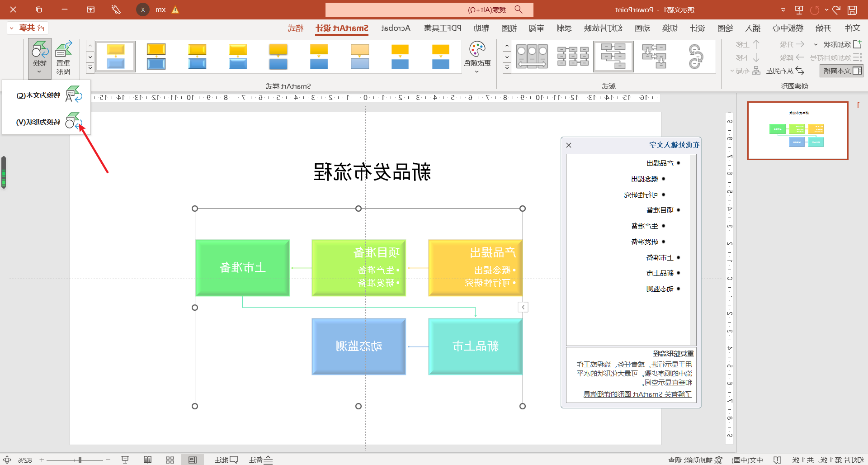Open the user account avatar circle
Screen dimensions: 868x465
[x=143, y=9]
